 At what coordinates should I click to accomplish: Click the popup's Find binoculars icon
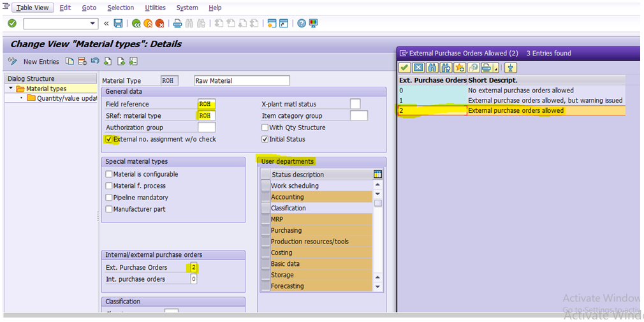pos(432,68)
